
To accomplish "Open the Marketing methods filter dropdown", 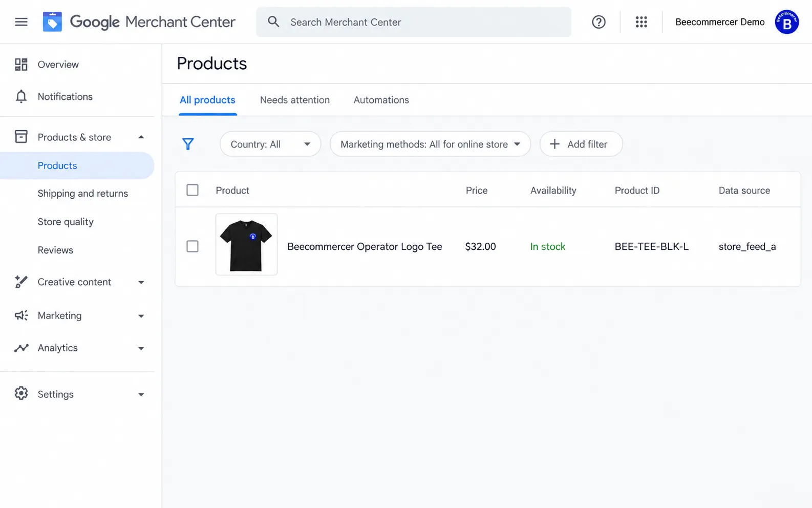I will (x=430, y=144).
